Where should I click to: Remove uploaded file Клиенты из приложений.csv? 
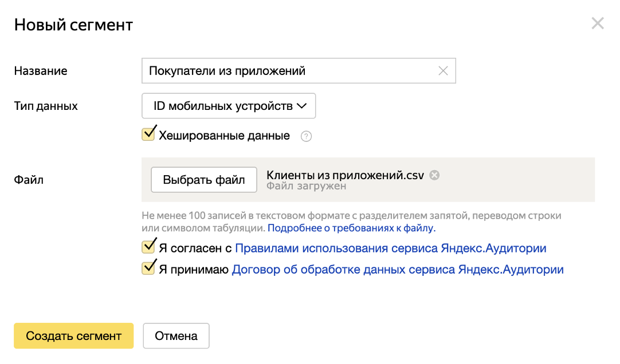click(x=435, y=175)
